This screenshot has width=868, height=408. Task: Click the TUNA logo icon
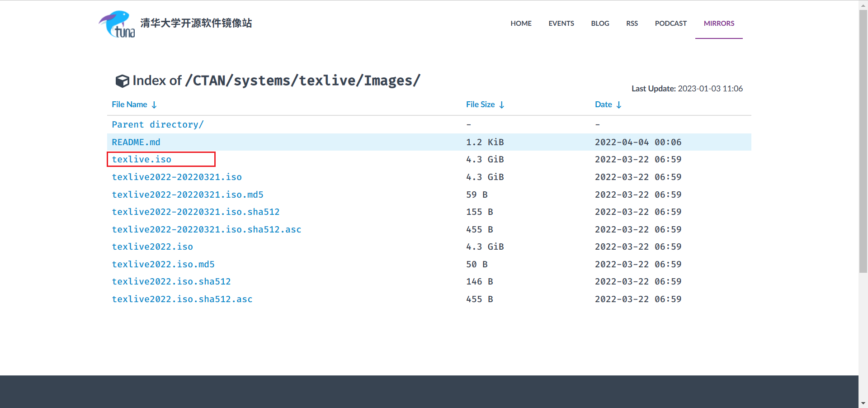click(x=117, y=24)
